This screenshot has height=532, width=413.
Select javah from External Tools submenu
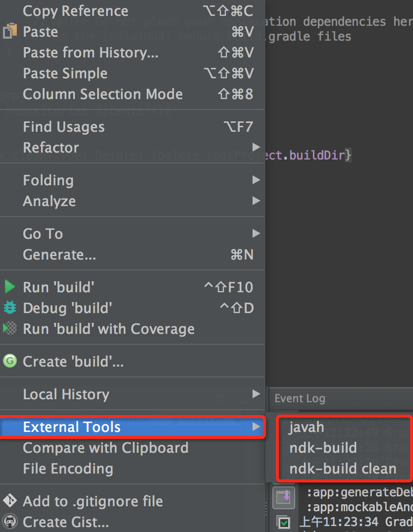pyautogui.click(x=307, y=427)
